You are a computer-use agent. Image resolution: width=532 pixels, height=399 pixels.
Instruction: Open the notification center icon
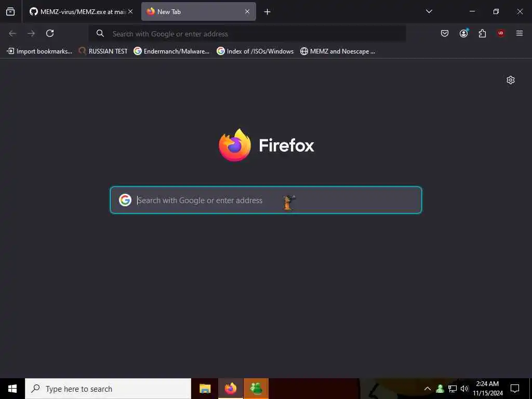coord(515,389)
